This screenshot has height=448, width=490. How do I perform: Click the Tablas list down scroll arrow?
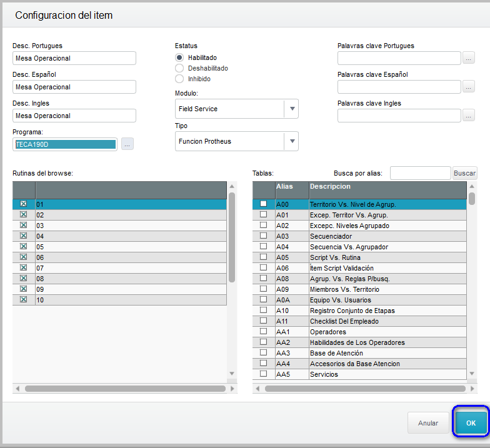point(472,374)
